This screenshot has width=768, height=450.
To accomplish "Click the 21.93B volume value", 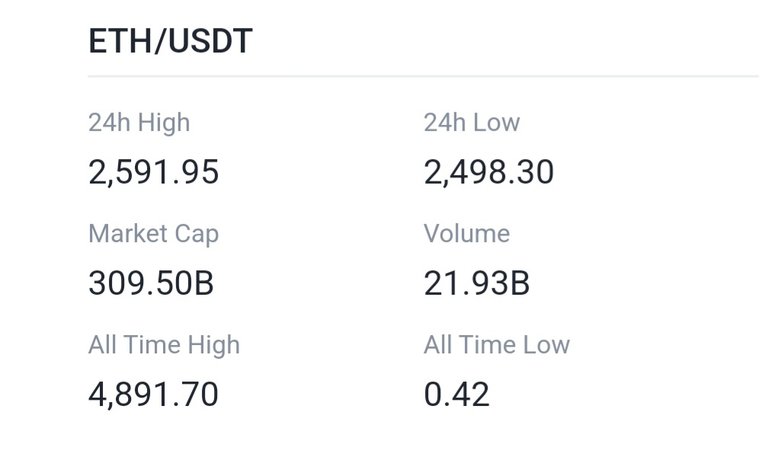I will [476, 283].
